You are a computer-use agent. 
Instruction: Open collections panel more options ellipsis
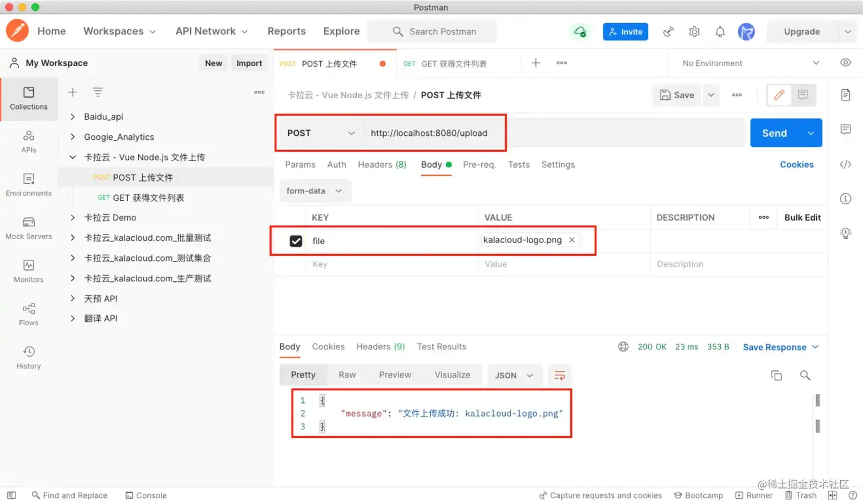click(259, 92)
